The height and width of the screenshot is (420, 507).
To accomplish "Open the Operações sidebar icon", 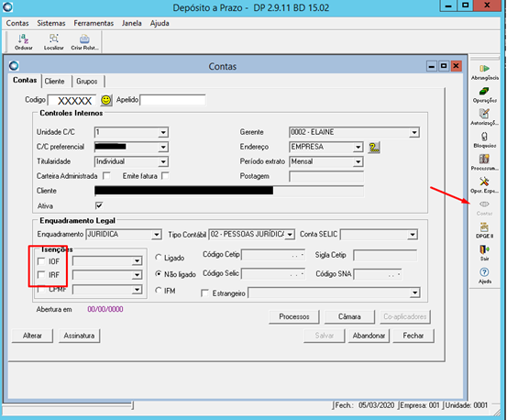I will click(x=484, y=95).
